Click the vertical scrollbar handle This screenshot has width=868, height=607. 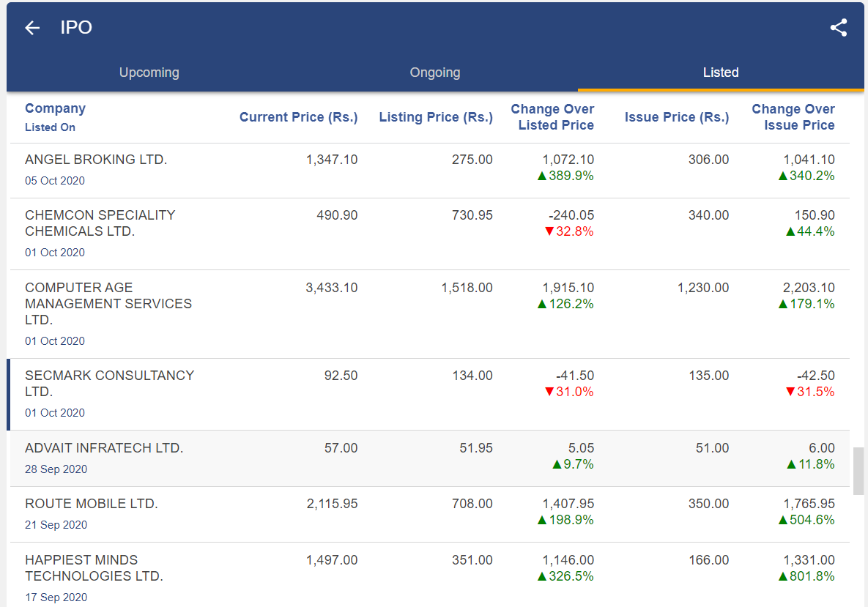pos(857,471)
